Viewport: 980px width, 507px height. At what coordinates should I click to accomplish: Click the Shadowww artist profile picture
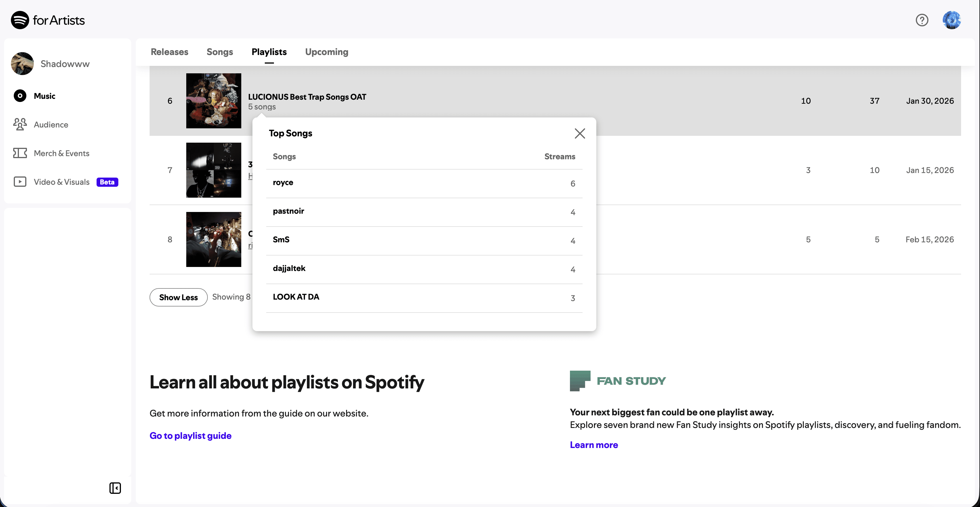[22, 64]
